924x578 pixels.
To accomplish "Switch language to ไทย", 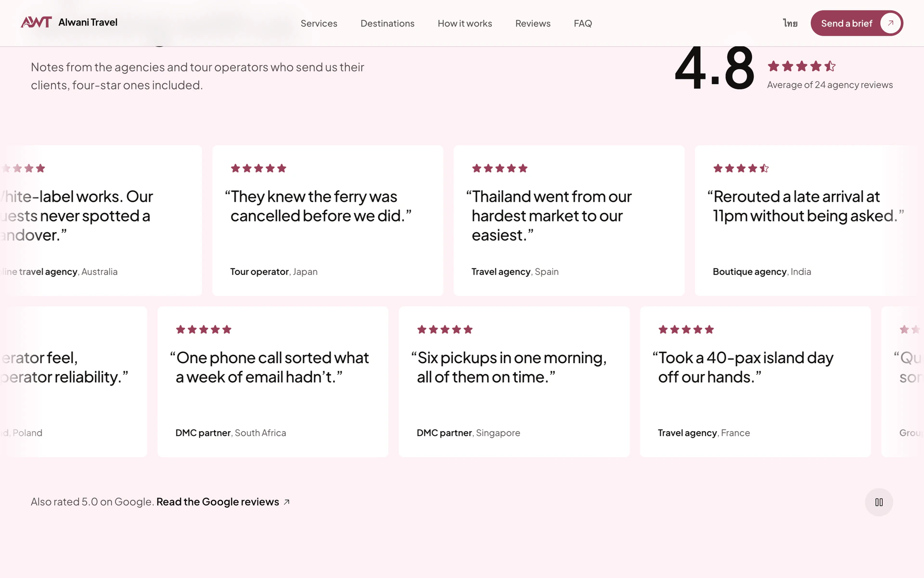I will (790, 23).
